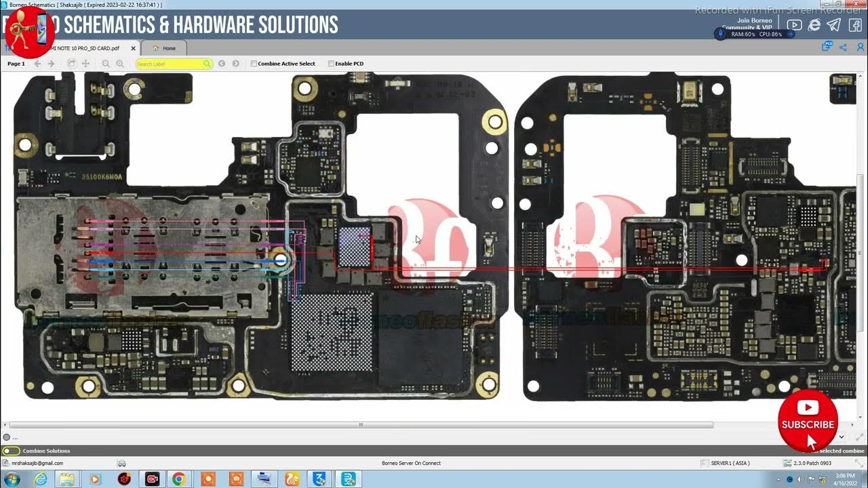Tick the Combine Active Select checkbox
The image size is (868, 488).
tap(254, 64)
